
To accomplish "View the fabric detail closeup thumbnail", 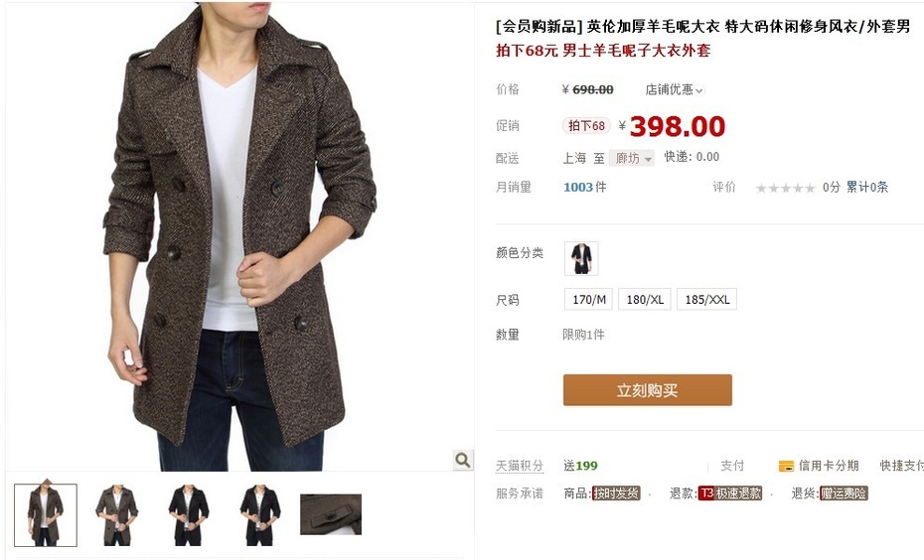I will 331,514.
